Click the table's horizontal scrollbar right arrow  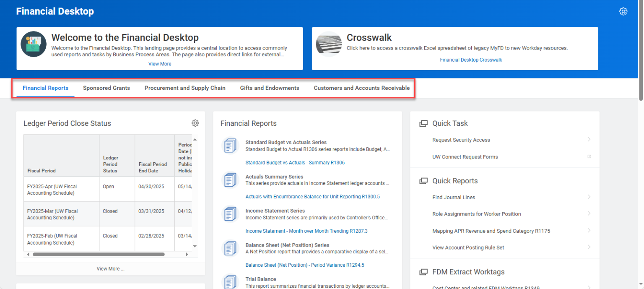pos(187,254)
